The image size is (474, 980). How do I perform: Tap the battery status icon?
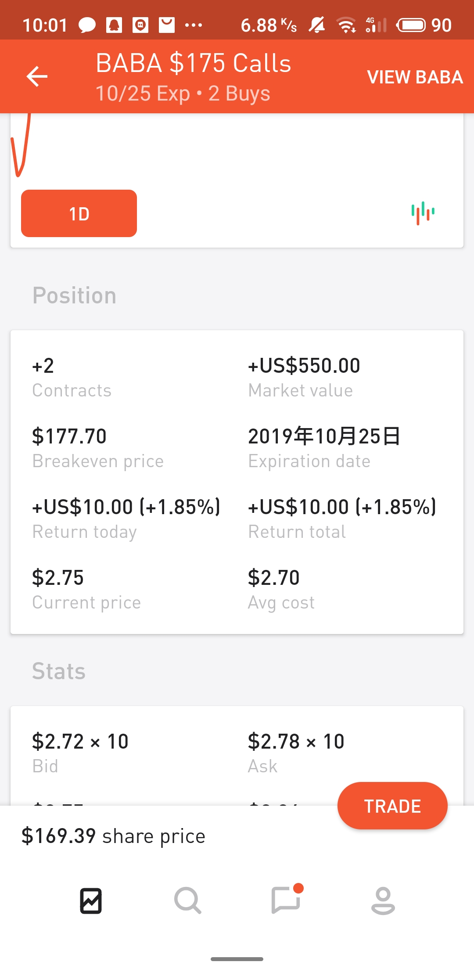coord(411,25)
